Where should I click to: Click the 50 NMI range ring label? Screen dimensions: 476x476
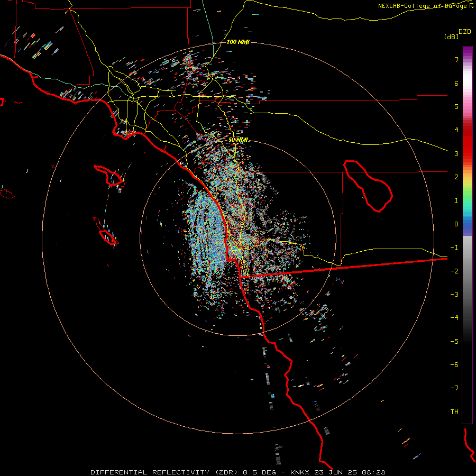click(x=238, y=140)
